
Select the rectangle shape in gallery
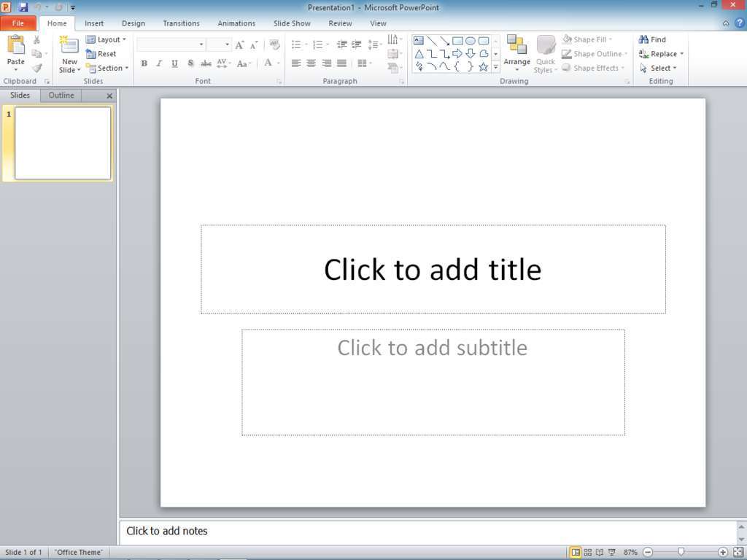(458, 41)
